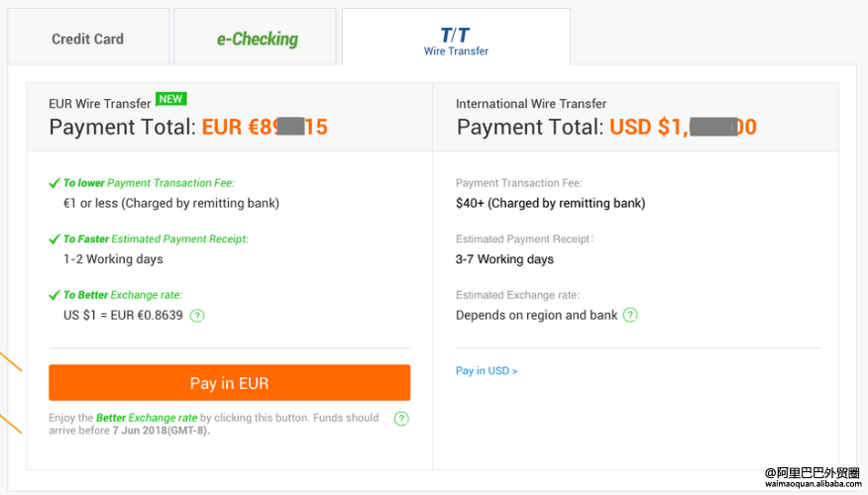Click checkmark next to lower Payment Transaction Fee
868x495 pixels.
point(54,183)
